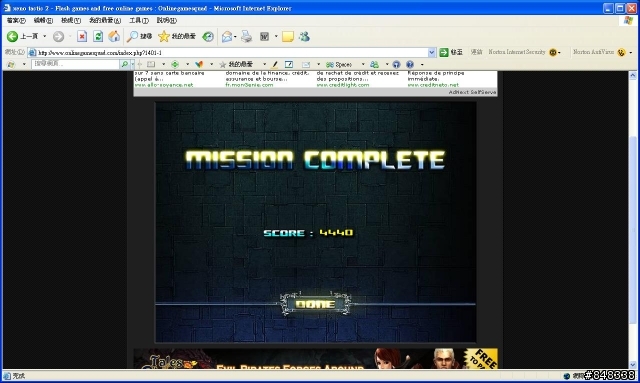Open Favorites using the yellow star icon
The image size is (640, 383).
click(x=164, y=36)
